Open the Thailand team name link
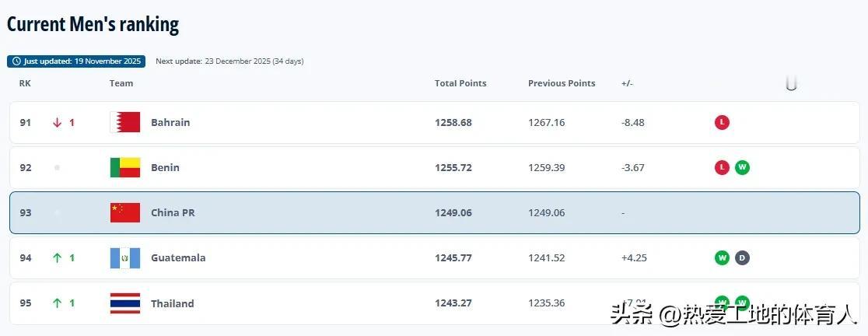868x336 pixels. [x=172, y=303]
